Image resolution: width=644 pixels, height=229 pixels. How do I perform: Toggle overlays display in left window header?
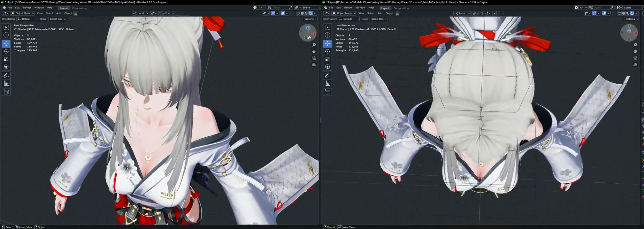click(283, 13)
